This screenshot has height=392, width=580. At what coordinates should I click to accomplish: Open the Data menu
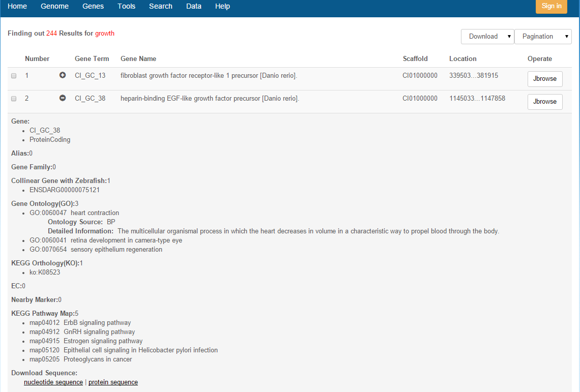(194, 7)
